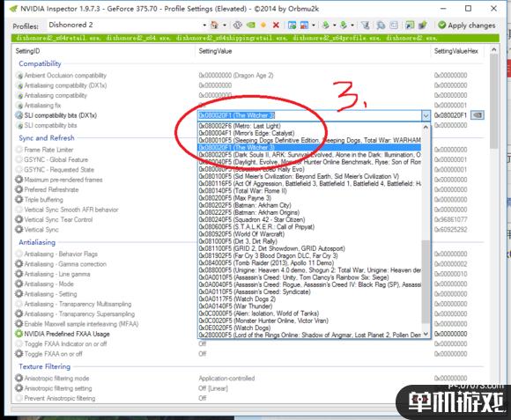
Task: Click gear icon beside Ambient Occlusion compatibility
Action: (x=19, y=75)
